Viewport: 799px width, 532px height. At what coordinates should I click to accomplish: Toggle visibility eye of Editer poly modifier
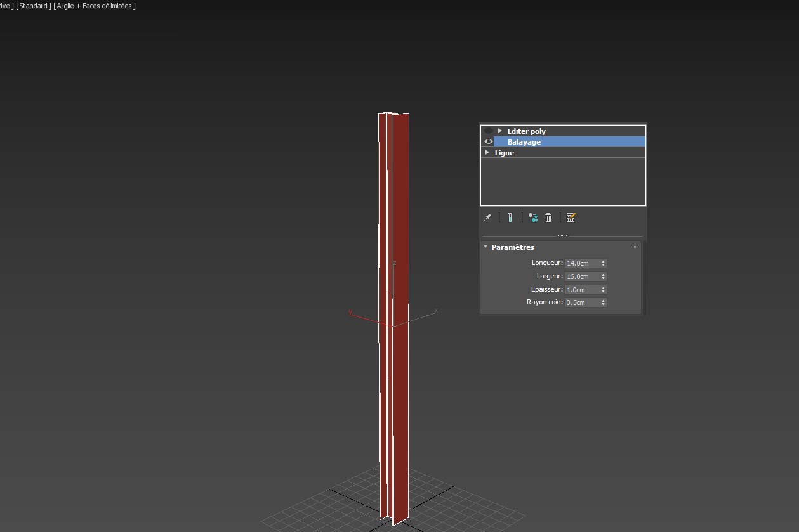pos(488,131)
